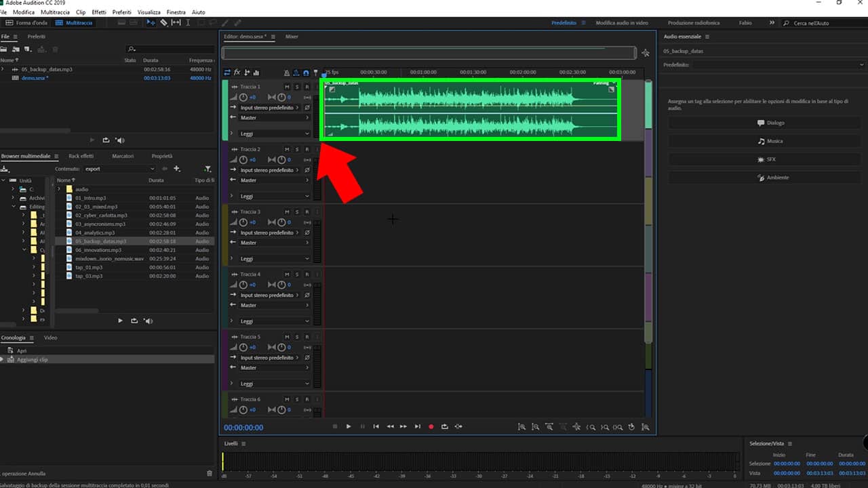
Task: Toggle loop playback in the transport controls
Action: point(445,426)
